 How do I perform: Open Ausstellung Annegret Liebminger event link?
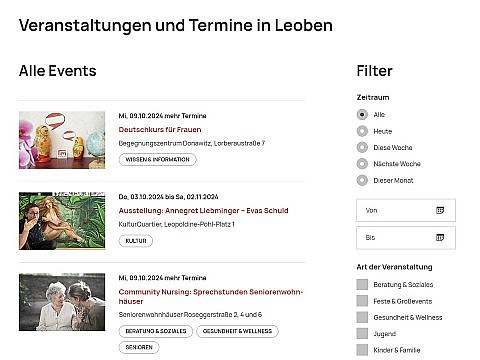coord(203,211)
